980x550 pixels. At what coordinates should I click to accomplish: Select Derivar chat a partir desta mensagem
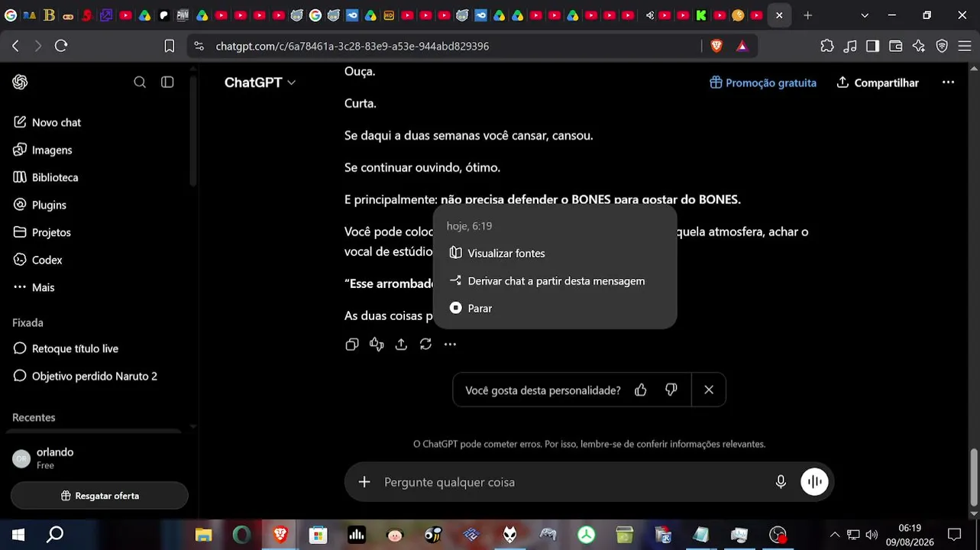tap(555, 280)
